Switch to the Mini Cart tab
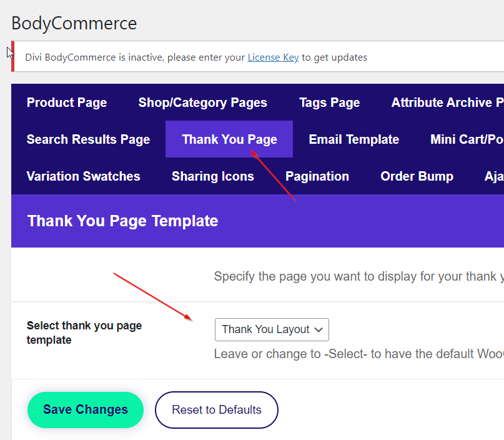504x440 pixels. pyautogui.click(x=467, y=139)
